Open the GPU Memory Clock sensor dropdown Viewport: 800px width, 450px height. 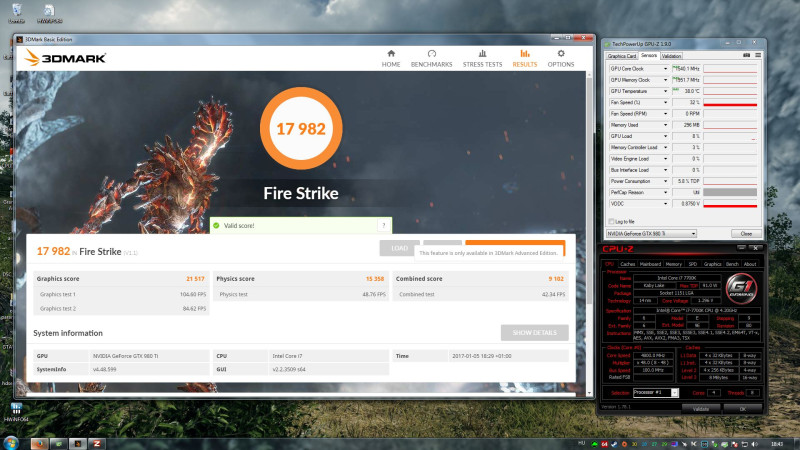click(x=665, y=80)
